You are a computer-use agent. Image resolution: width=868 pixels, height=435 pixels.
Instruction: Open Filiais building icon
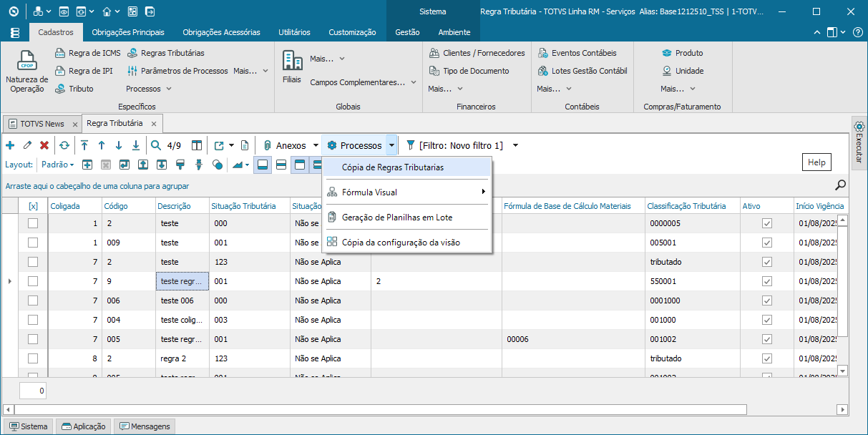292,60
